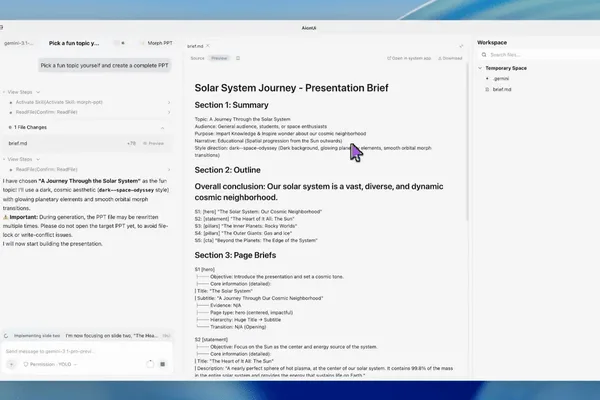Expand the Activate Skill step chevron
This screenshot has height=400, width=600.
point(169,102)
